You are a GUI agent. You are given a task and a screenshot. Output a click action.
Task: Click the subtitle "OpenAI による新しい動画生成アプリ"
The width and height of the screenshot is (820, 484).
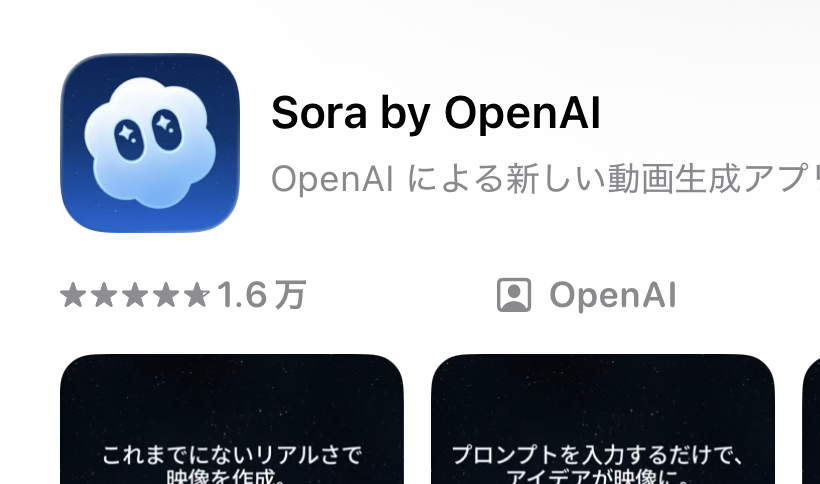(x=545, y=179)
